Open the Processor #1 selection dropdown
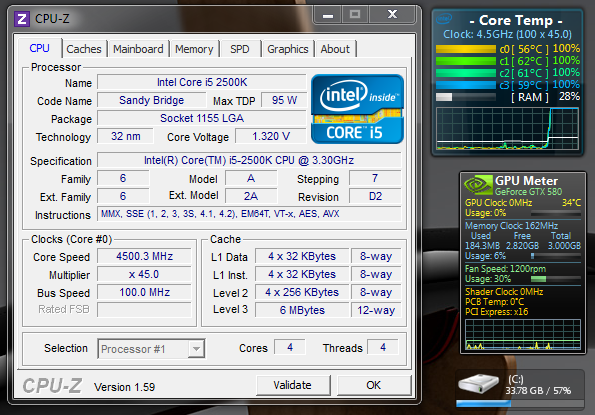 (151, 349)
